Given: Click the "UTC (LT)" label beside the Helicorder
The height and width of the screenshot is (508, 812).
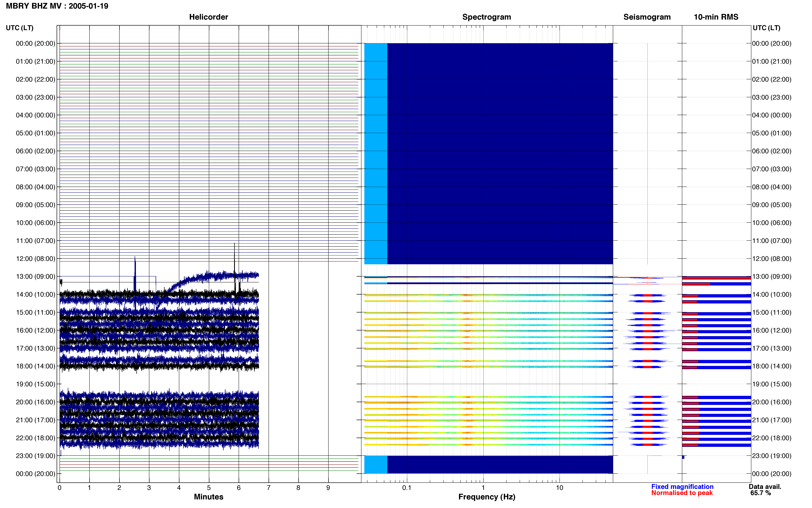Looking at the screenshot, I should pyautogui.click(x=19, y=28).
